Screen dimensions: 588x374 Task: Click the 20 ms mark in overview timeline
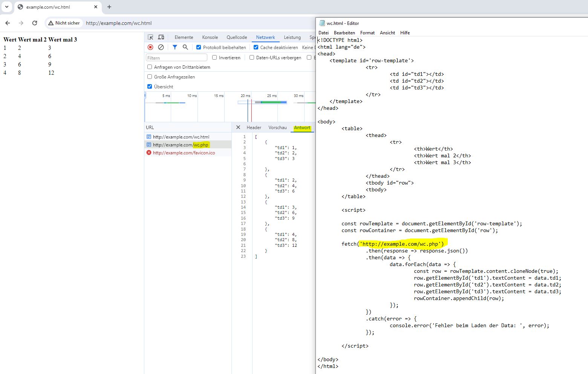[245, 96]
